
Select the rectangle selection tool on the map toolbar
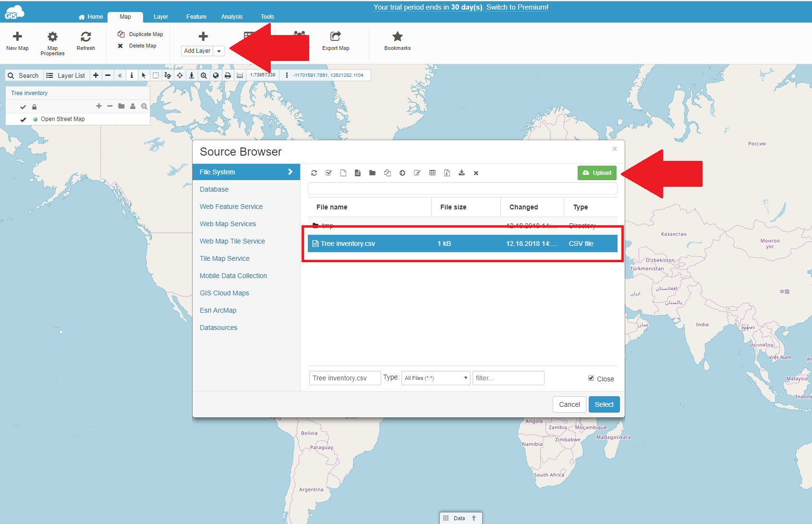pos(156,75)
